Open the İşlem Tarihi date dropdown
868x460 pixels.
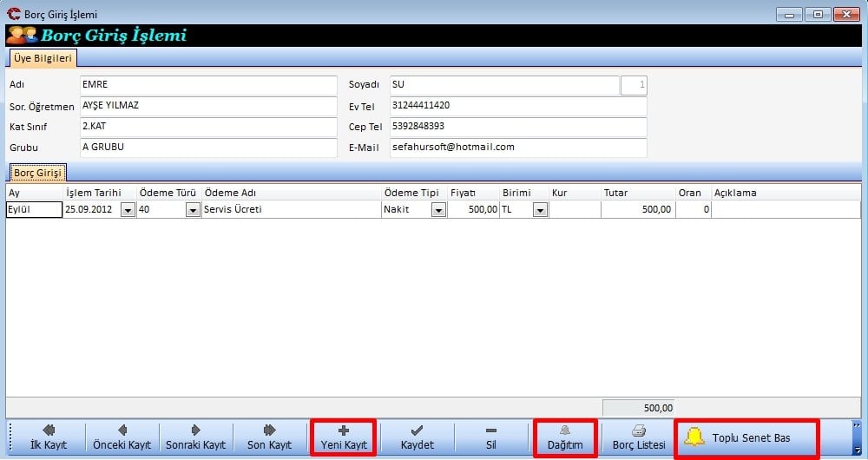point(128,210)
